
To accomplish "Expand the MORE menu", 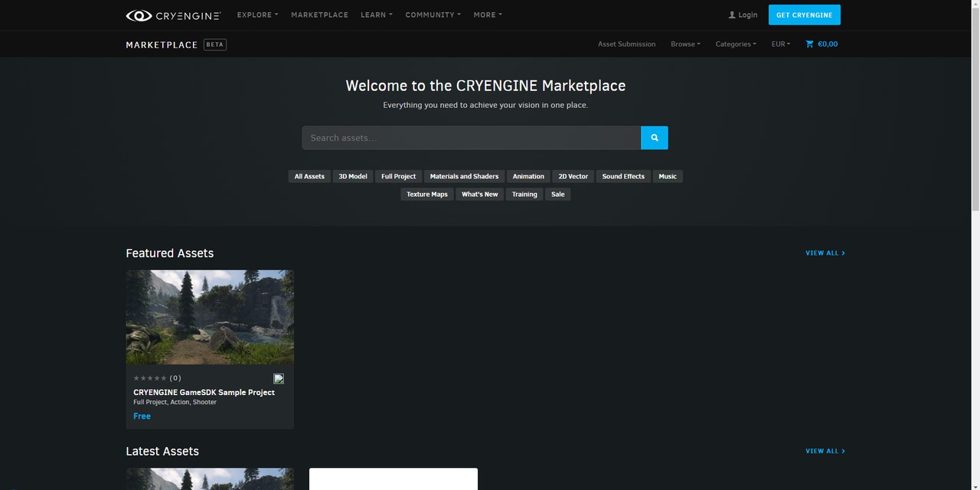I will [x=488, y=15].
